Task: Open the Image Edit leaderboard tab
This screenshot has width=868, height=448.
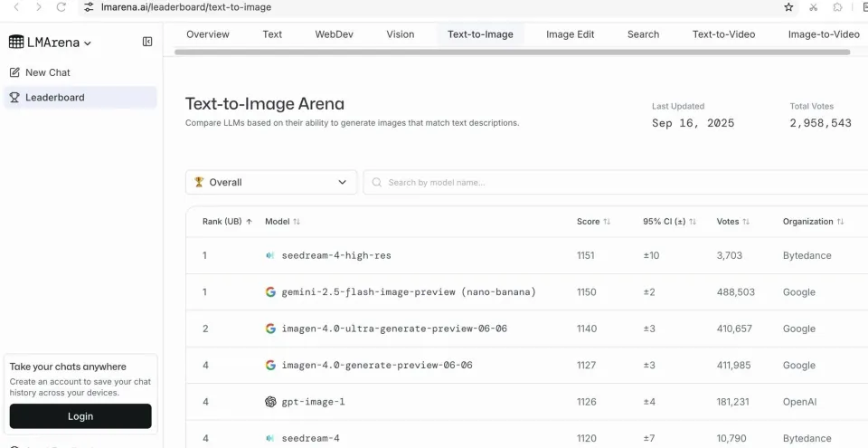Action: tap(570, 34)
